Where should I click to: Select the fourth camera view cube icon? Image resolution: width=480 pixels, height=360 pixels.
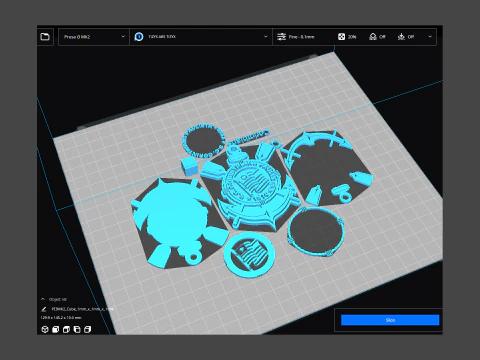(x=77, y=329)
